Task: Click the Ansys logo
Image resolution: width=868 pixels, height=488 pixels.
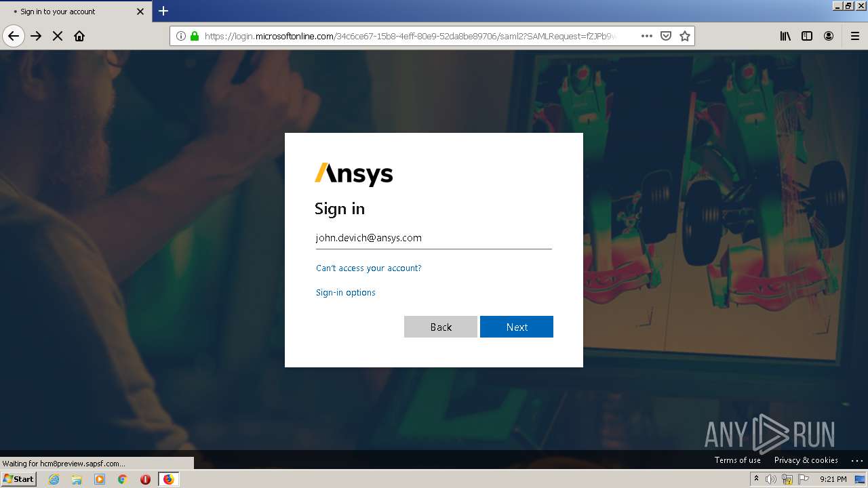Action: pos(353,174)
